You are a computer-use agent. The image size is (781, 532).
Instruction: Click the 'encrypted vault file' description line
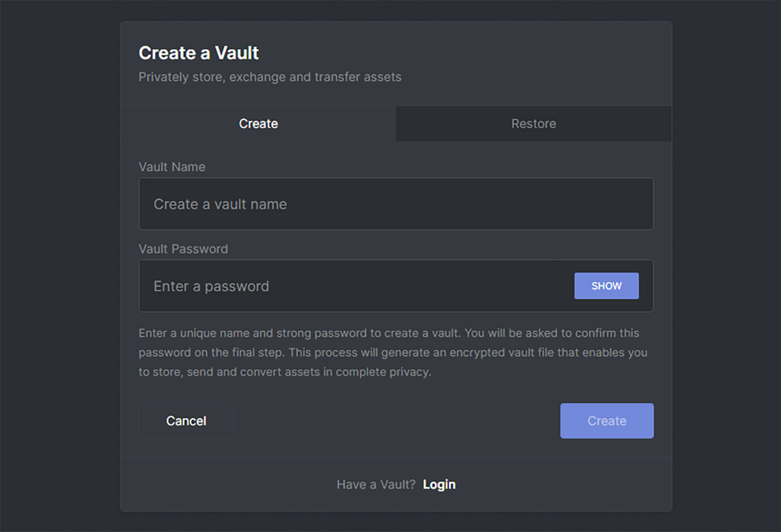tap(393, 352)
